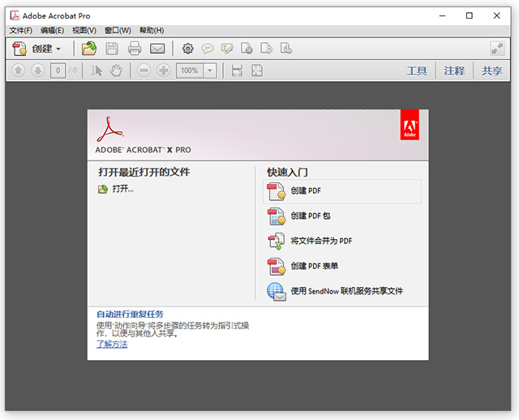This screenshot has width=519, height=420.
Task: Open the 视图(V) menu
Action: (84, 31)
